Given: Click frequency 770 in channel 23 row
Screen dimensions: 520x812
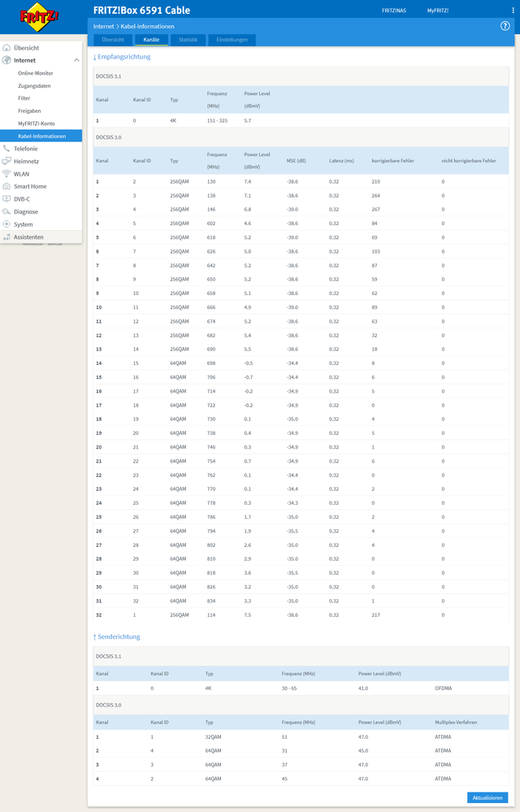Looking at the screenshot, I should 211,489.
